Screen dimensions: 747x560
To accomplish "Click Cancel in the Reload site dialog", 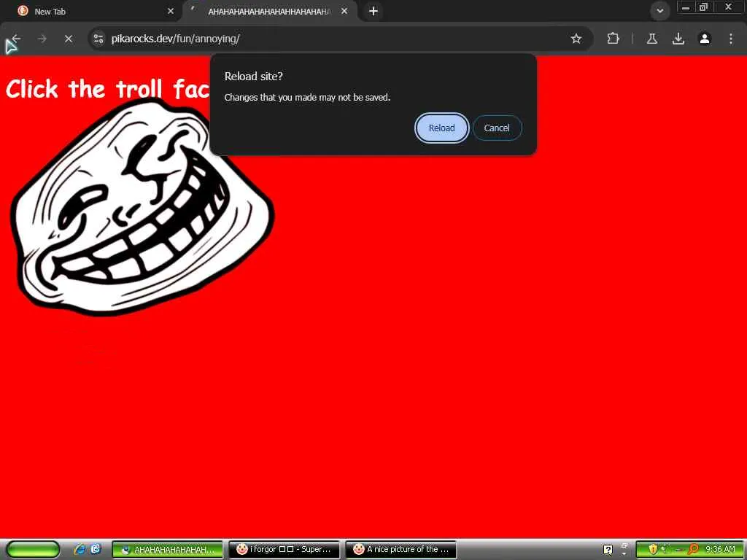I will (x=497, y=128).
